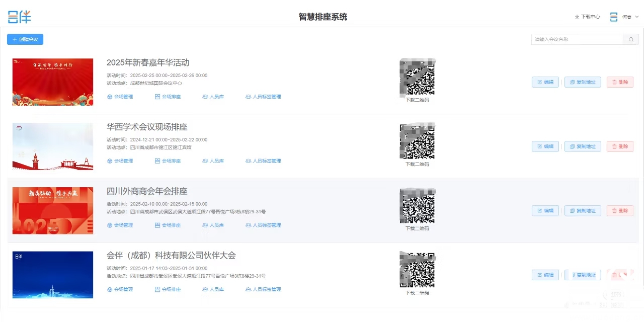
Task: Edit the 华西学术会议现场排座 meeting
Action: point(545,146)
